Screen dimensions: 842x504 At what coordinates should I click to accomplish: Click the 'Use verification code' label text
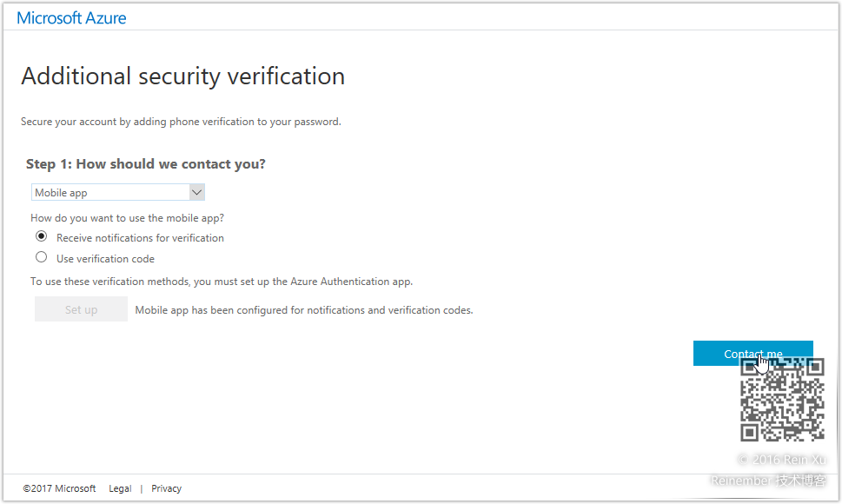click(105, 259)
